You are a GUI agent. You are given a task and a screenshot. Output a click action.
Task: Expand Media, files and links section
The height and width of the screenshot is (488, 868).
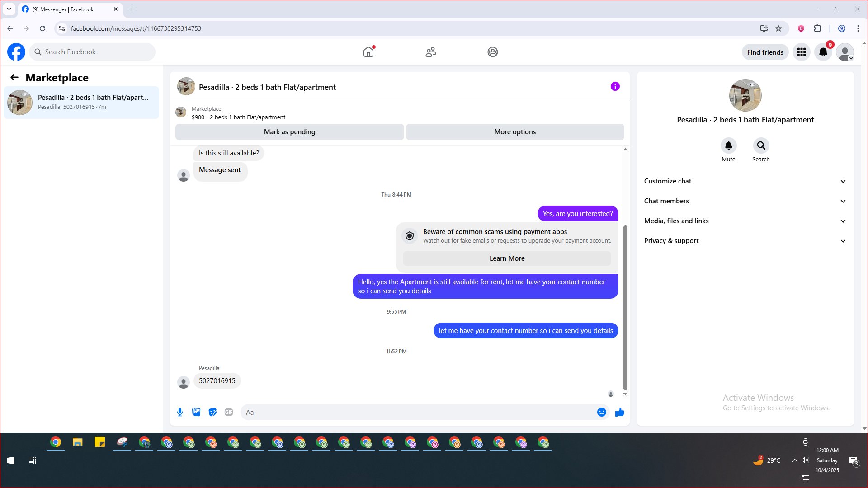pyautogui.click(x=745, y=221)
